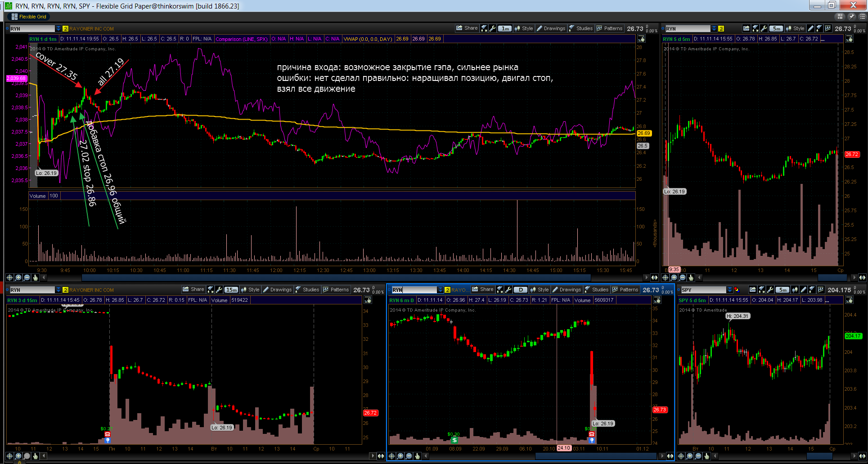Open Patterns on 15m RYN chart
The height and width of the screenshot is (464, 868).
(336, 290)
